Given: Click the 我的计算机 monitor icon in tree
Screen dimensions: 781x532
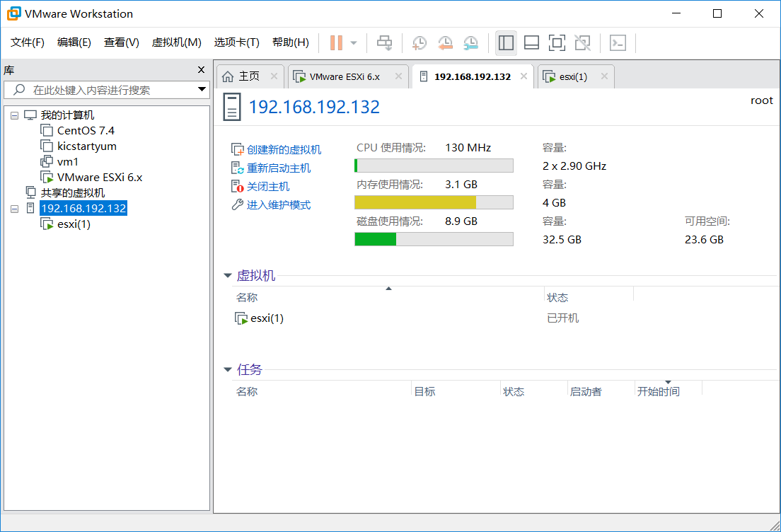Looking at the screenshot, I should click(30, 115).
